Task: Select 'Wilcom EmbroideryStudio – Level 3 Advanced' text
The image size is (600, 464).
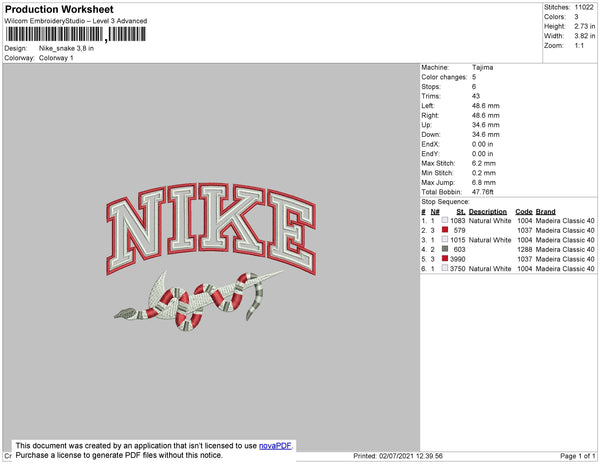Action: click(x=76, y=21)
